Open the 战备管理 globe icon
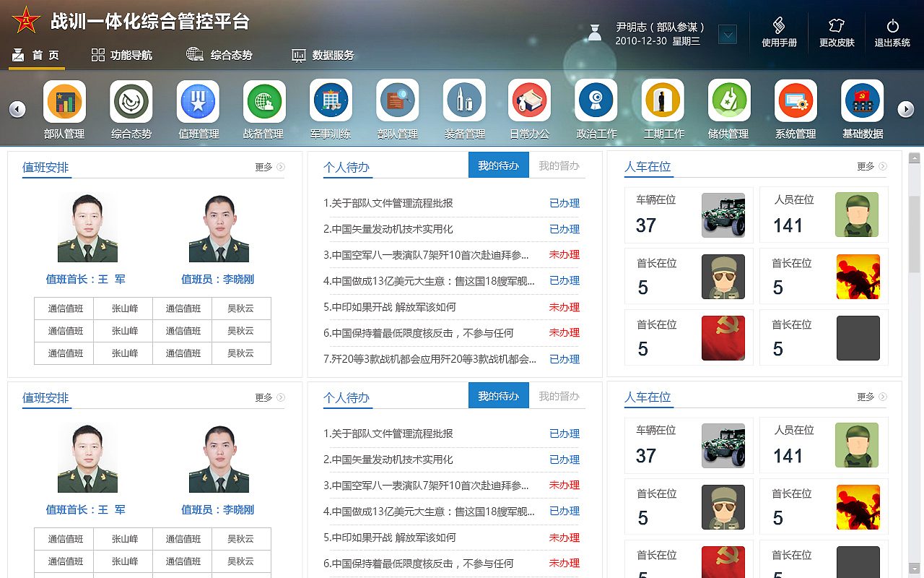 (264, 101)
